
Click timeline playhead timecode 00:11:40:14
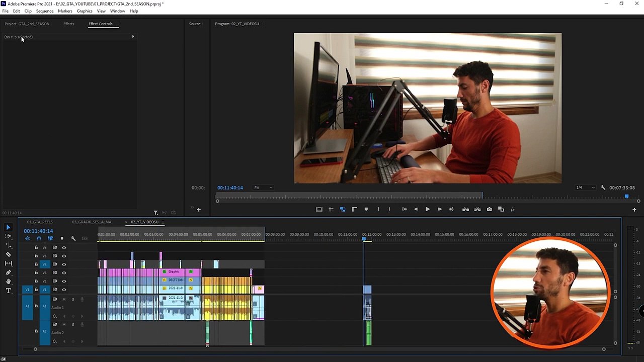point(38,231)
